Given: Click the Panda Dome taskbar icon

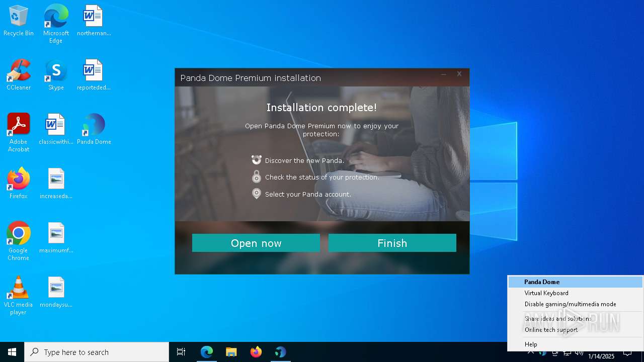Looking at the screenshot, I should 281,352.
